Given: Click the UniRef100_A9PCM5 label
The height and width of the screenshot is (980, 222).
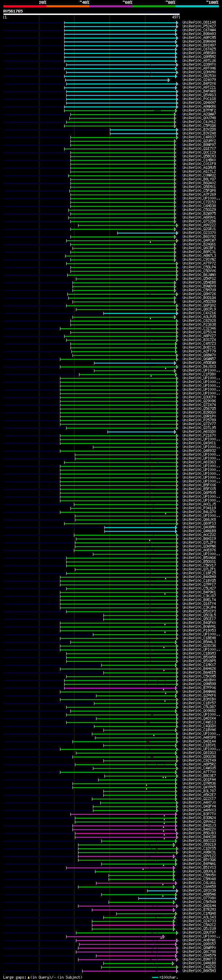Looking at the screenshot, I should (199, 38).
